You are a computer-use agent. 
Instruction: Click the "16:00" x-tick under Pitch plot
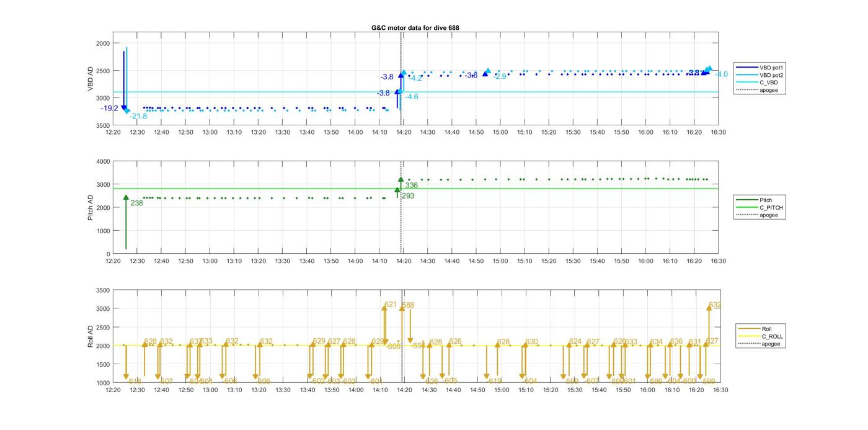(x=645, y=261)
